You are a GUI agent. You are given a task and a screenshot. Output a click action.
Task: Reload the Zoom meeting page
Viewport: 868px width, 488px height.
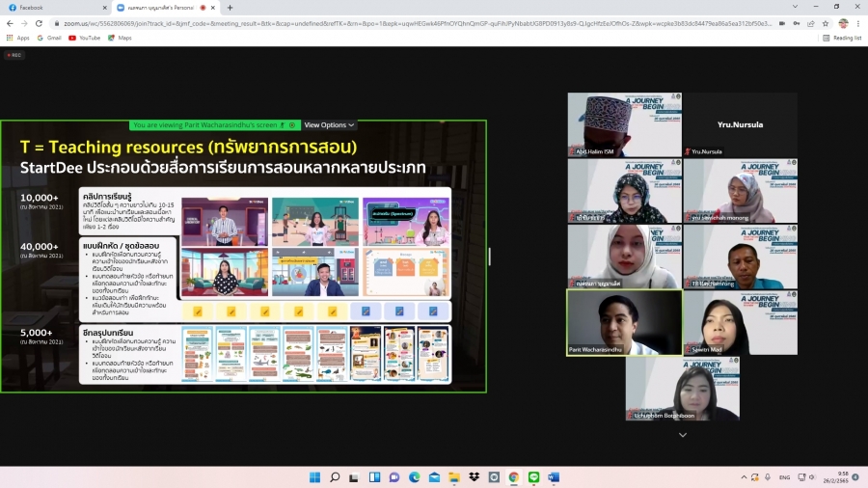[x=39, y=23]
